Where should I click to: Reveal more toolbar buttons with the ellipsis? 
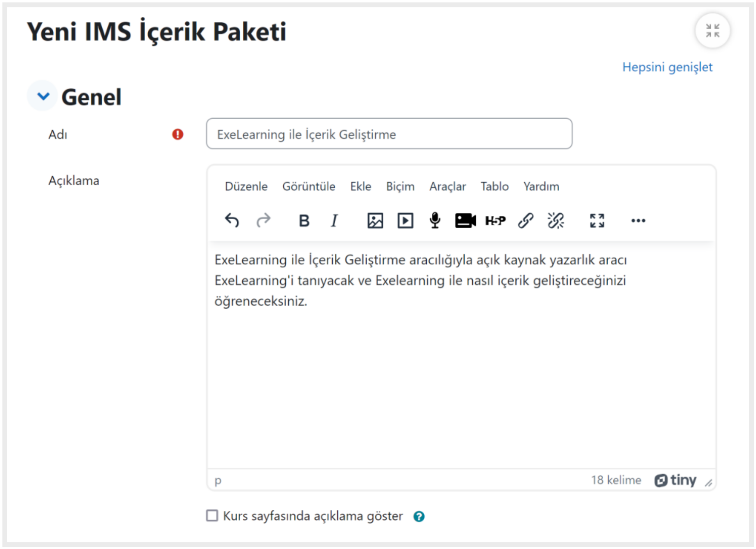point(638,221)
